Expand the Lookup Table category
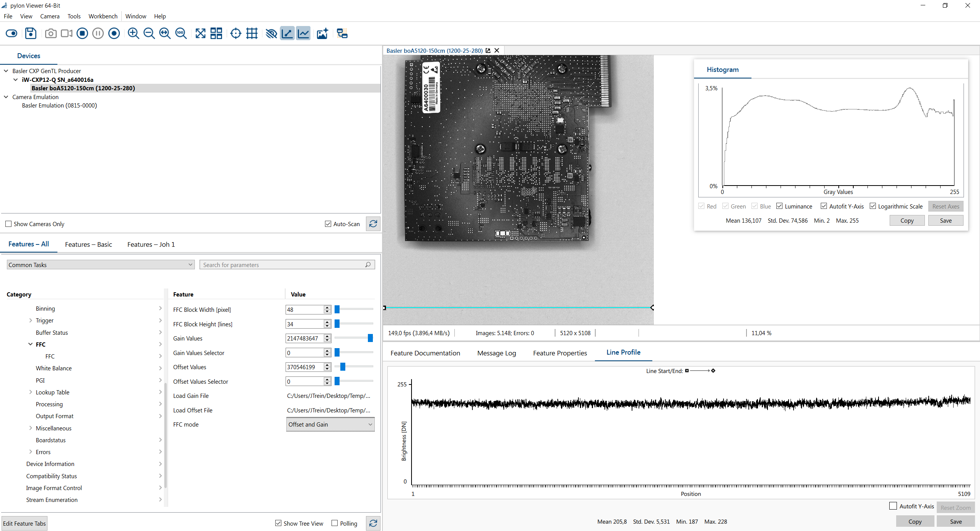Screen dimensions: 980x531 pyautogui.click(x=31, y=392)
